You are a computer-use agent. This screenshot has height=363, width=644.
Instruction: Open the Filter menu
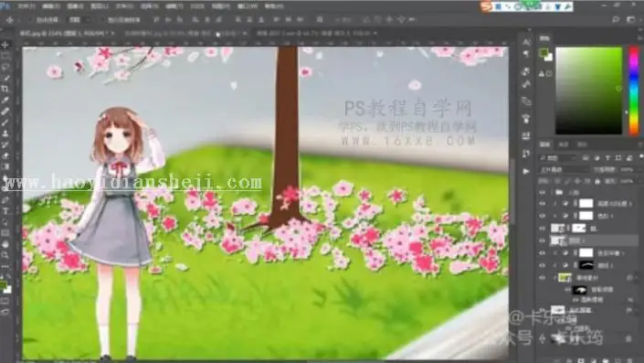tap(174, 6)
